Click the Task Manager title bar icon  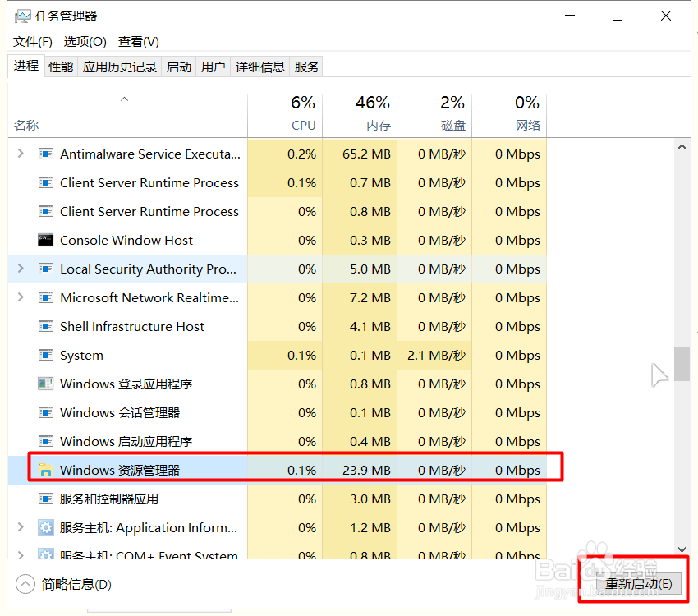pos(22,16)
